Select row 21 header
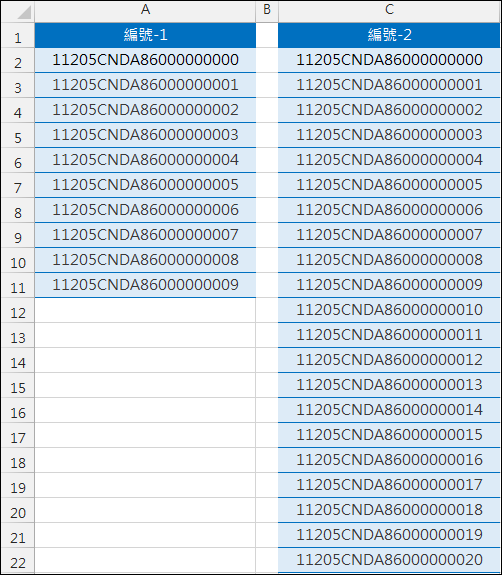This screenshot has width=502, height=575. (x=18, y=535)
